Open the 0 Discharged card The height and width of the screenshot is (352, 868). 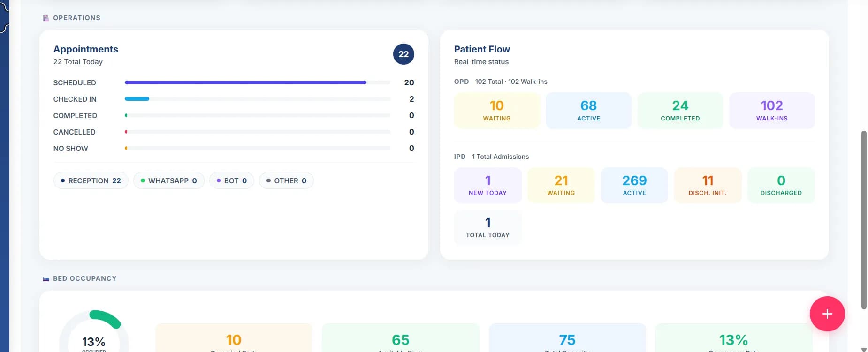pos(781,185)
